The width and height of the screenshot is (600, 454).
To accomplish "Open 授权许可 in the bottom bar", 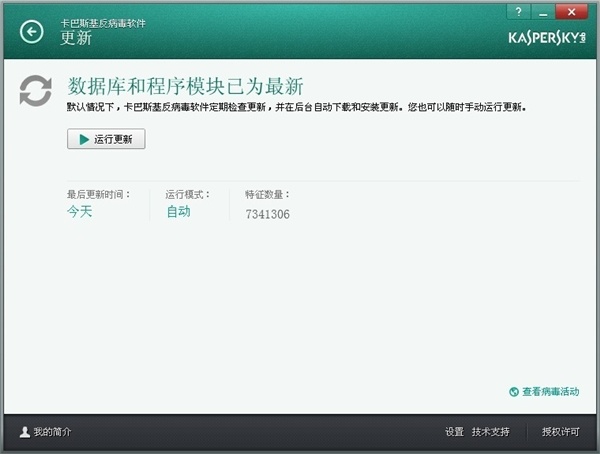I will [x=560, y=432].
